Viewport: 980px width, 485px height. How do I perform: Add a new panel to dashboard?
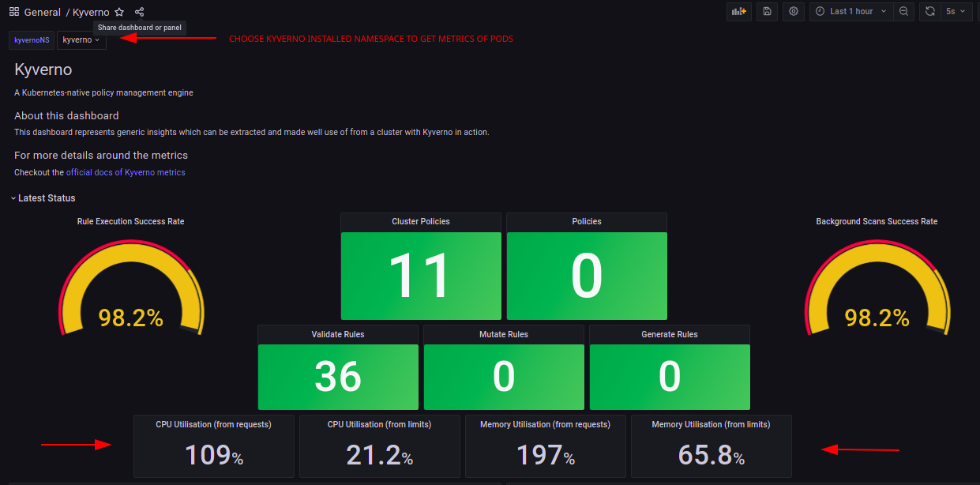coord(739,11)
